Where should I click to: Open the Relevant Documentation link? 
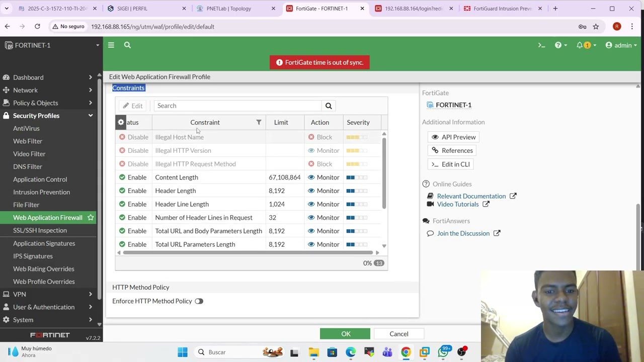[x=471, y=196]
